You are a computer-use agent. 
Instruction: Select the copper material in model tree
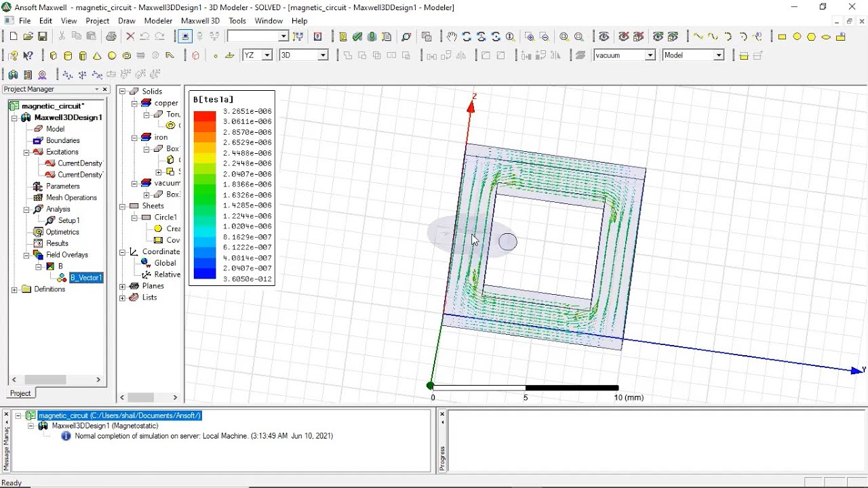[x=166, y=103]
